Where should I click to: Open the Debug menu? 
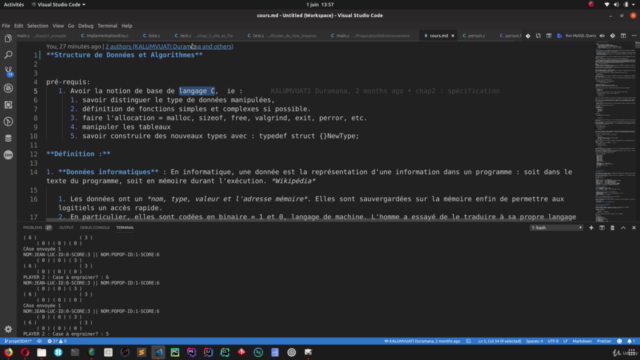[86, 26]
